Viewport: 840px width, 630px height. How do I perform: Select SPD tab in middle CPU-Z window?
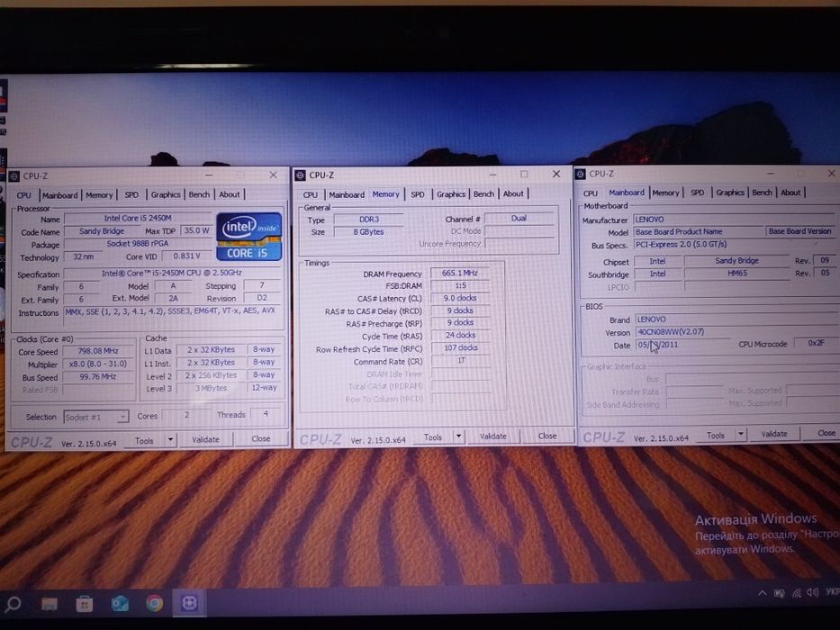coord(418,194)
